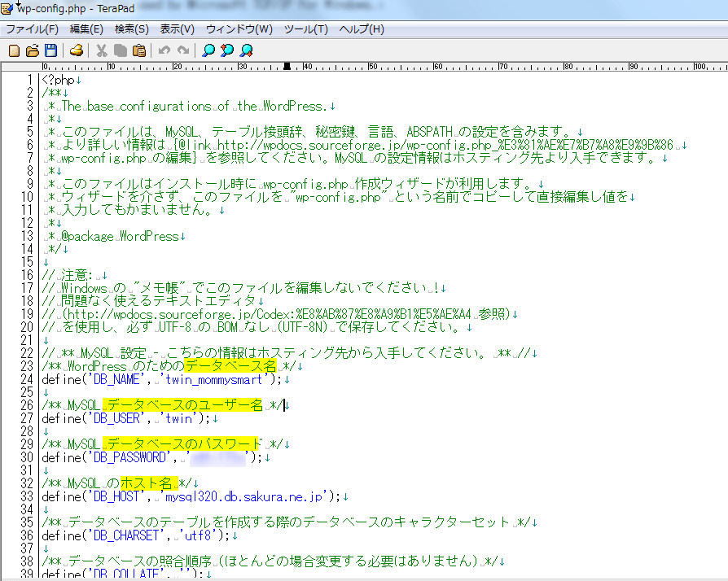
Task: Click the Undo arrow icon
Action: pyautogui.click(x=164, y=50)
